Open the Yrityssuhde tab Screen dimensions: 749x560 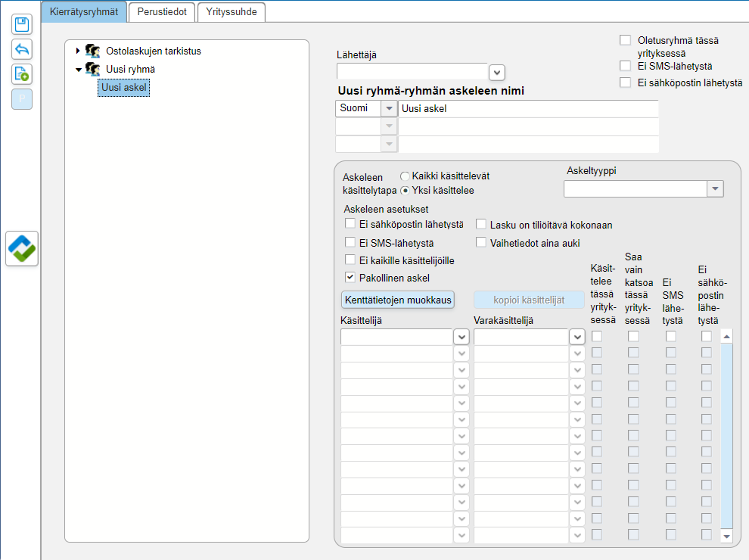pyautogui.click(x=232, y=11)
